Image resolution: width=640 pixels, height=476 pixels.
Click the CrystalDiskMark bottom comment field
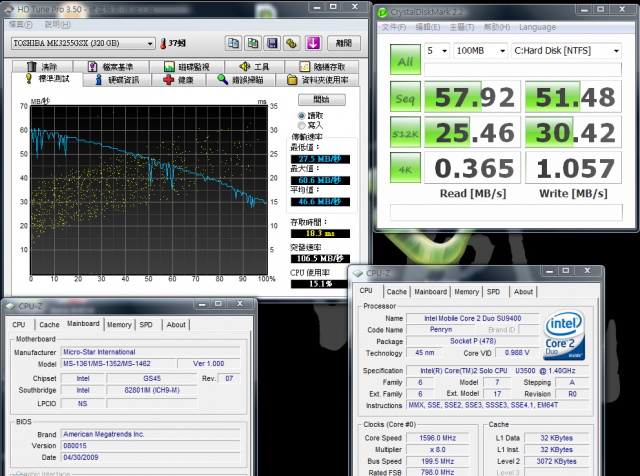(x=506, y=213)
